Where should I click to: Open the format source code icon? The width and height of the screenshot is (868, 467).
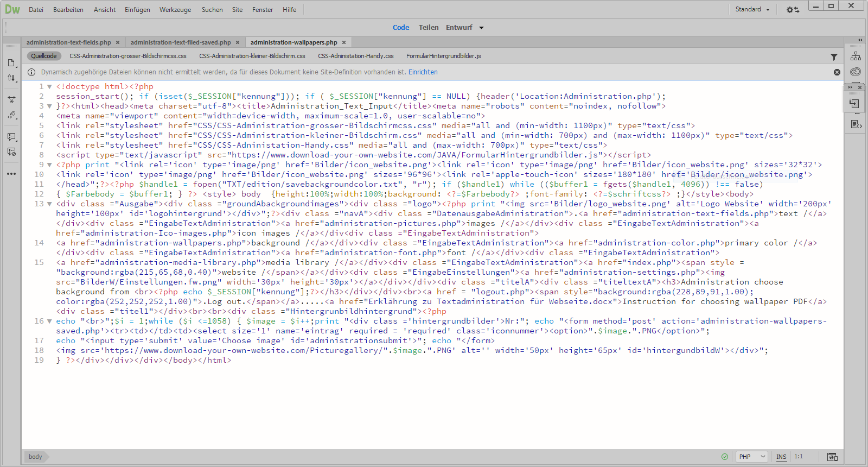tap(11, 115)
